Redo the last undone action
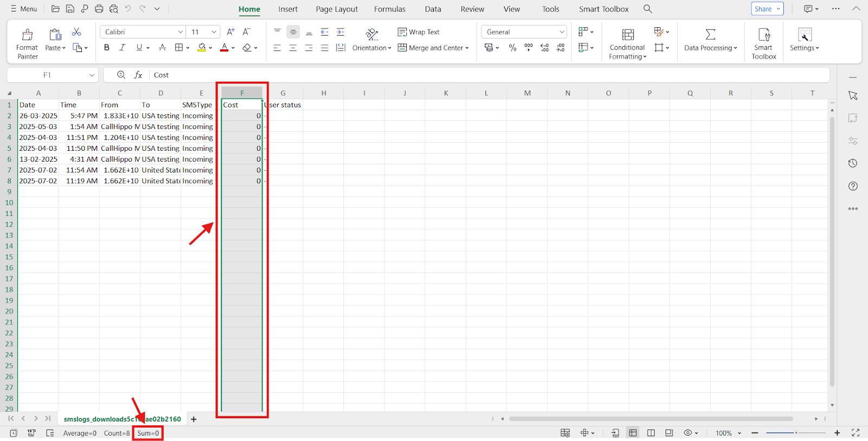Screen dimensions: 868x441 coord(143,9)
